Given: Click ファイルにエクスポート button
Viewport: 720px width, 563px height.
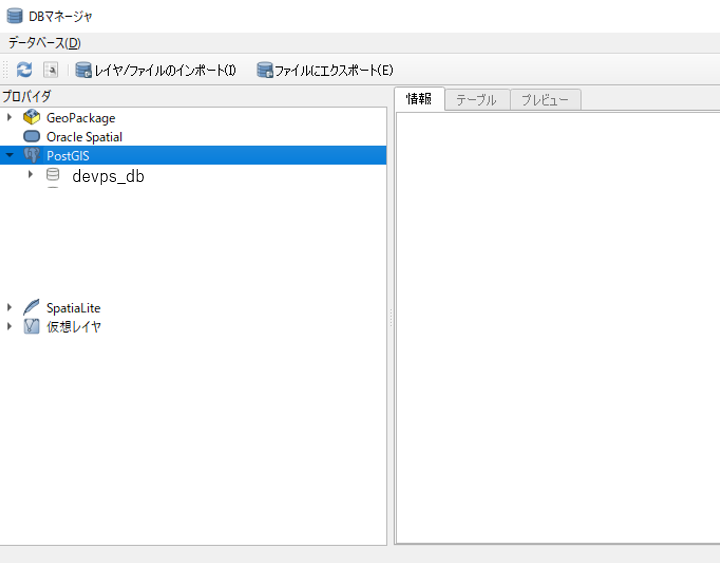Looking at the screenshot, I should pos(325,70).
